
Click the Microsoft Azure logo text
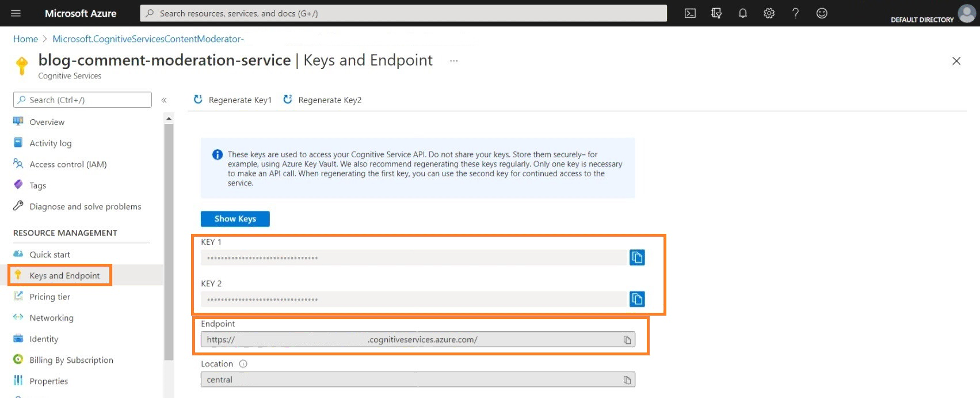click(81, 13)
